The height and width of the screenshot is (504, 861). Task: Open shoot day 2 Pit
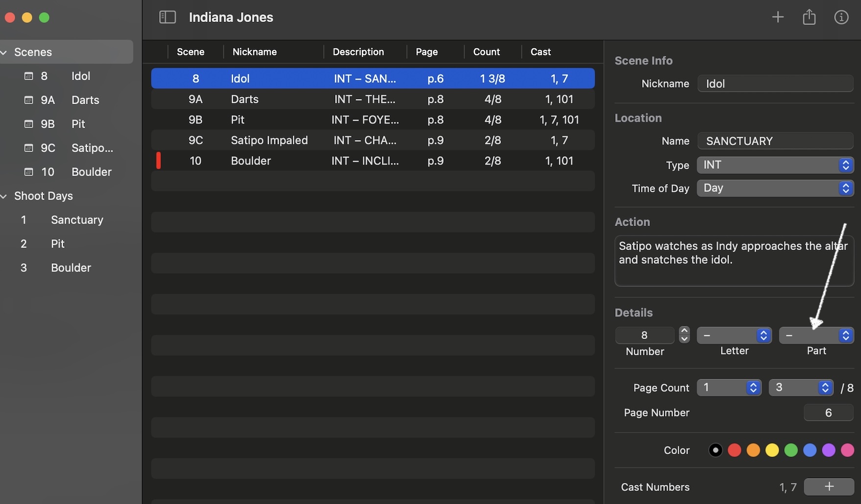click(x=67, y=244)
